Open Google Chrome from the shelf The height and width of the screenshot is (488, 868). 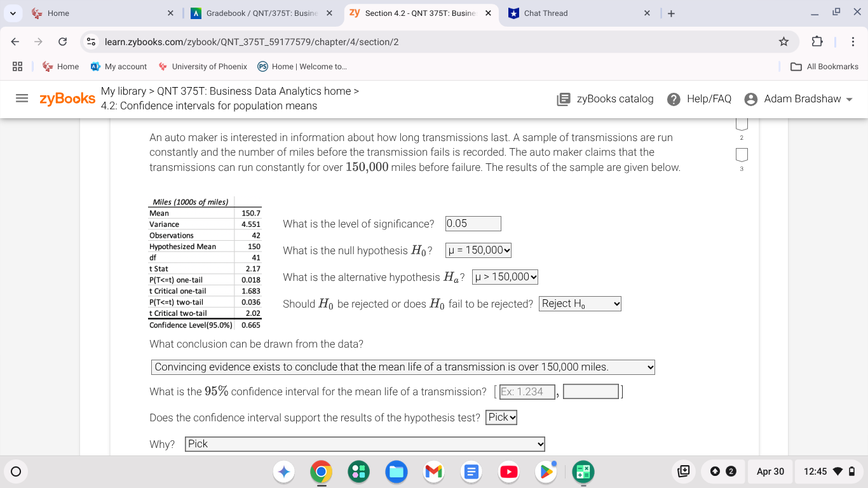(x=322, y=471)
